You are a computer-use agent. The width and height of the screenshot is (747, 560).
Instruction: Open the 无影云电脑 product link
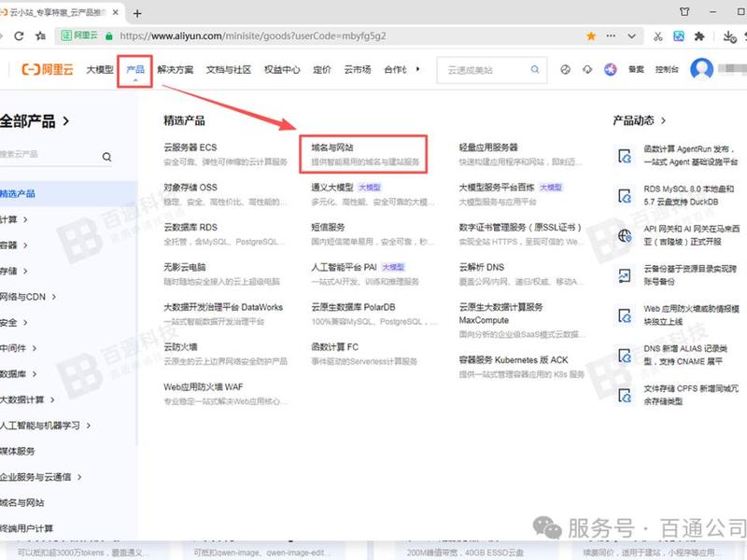(185, 268)
